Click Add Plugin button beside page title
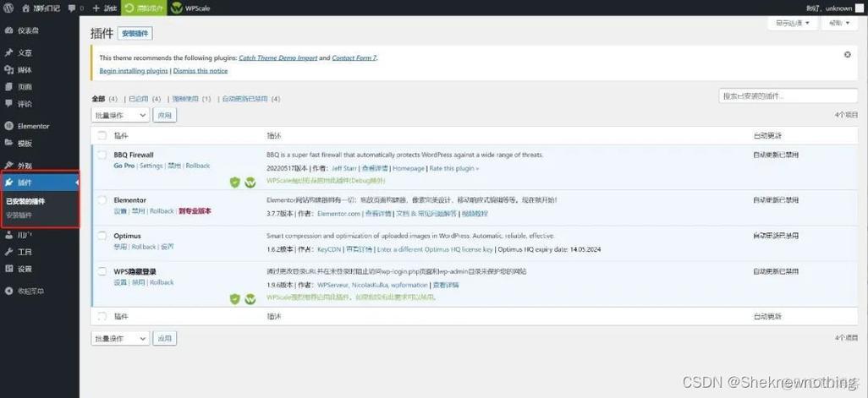 135,34
